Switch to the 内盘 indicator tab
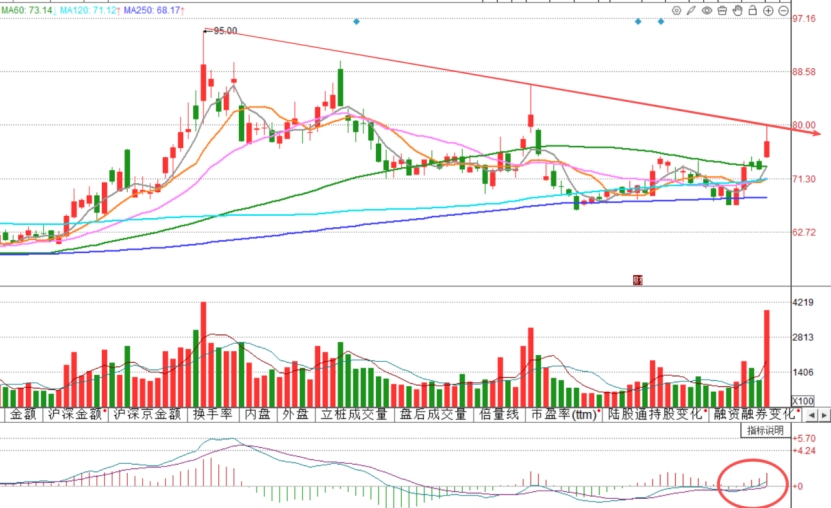831x508 pixels. 258,414
